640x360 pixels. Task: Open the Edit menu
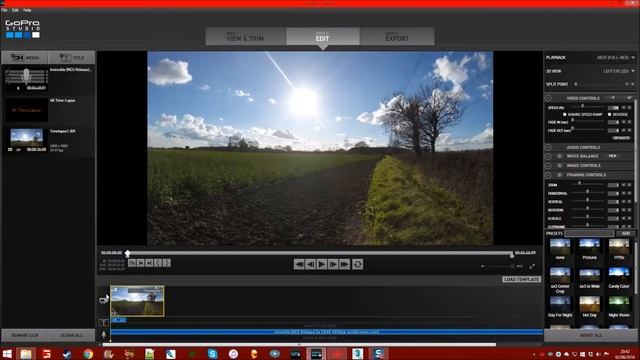tap(15, 10)
